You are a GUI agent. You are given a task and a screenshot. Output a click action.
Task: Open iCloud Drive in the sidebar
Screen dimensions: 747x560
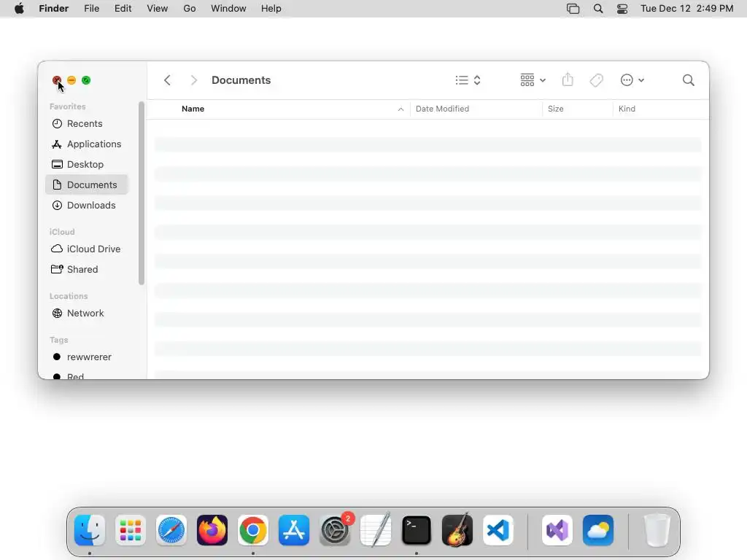[87, 249]
